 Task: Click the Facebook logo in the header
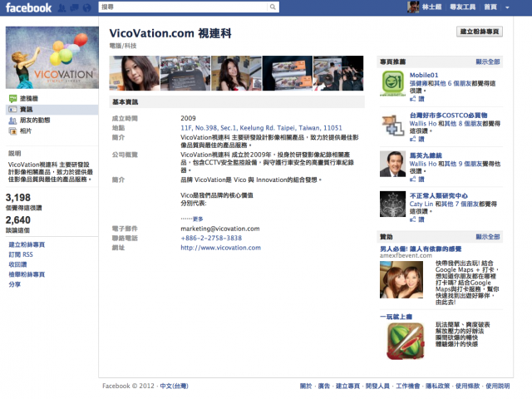tap(28, 7)
